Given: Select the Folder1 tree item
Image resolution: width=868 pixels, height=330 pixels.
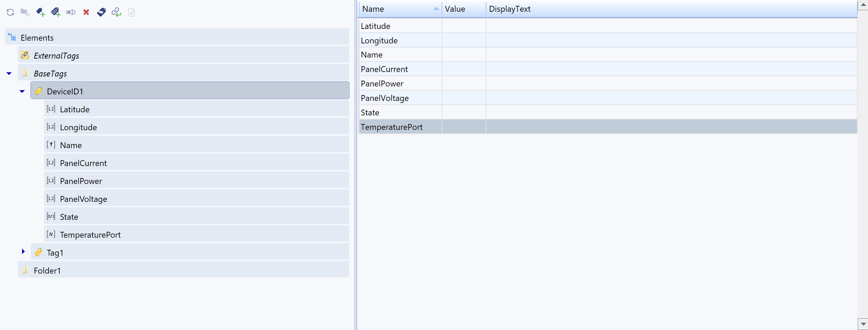Looking at the screenshot, I should (x=47, y=270).
